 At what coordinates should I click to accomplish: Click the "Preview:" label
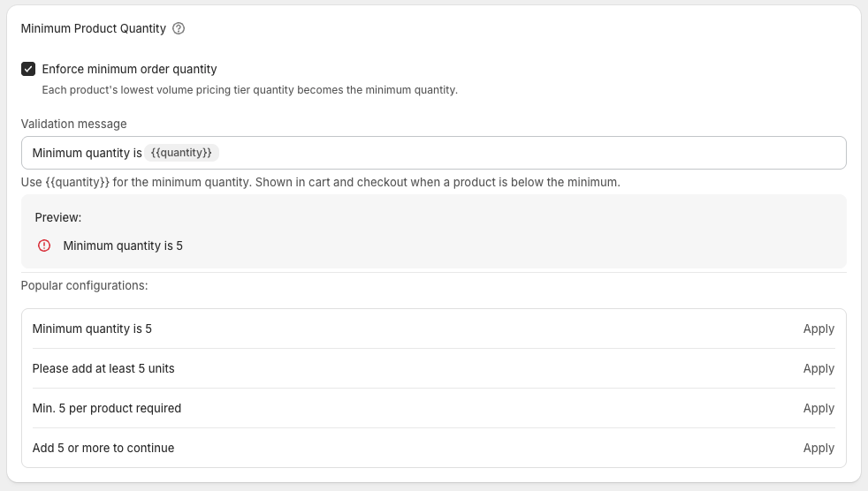58,217
